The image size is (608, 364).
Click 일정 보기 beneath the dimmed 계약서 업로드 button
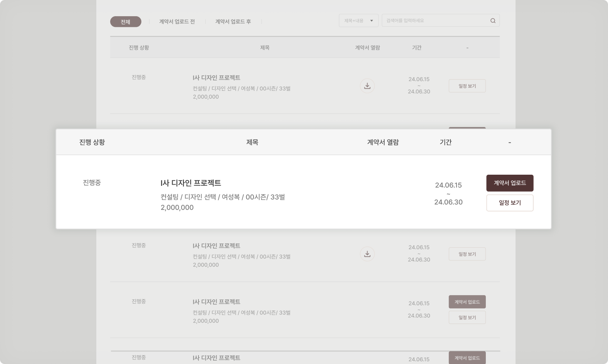[x=467, y=317]
